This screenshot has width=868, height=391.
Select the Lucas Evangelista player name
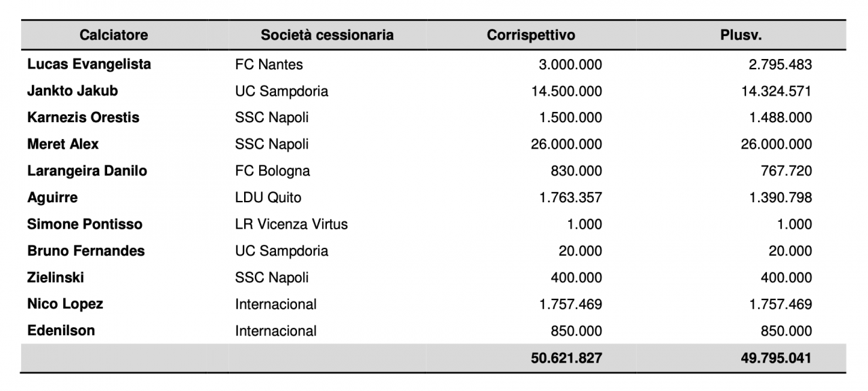[89, 64]
